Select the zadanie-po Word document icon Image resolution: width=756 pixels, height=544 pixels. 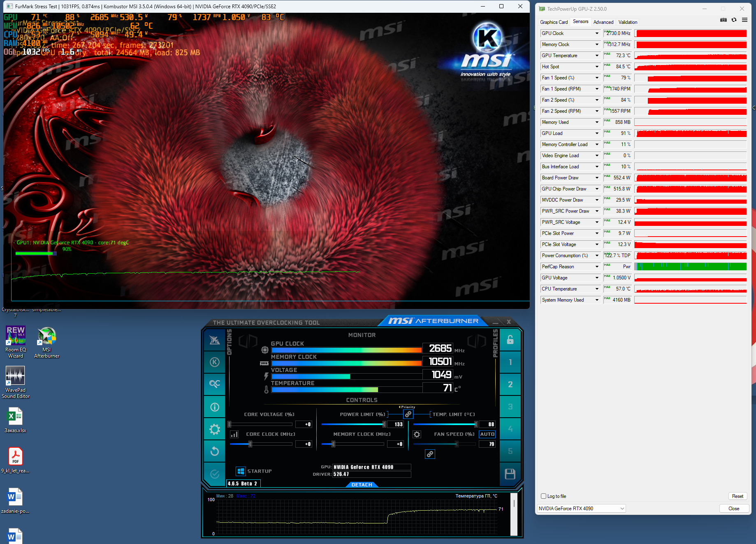click(x=16, y=500)
